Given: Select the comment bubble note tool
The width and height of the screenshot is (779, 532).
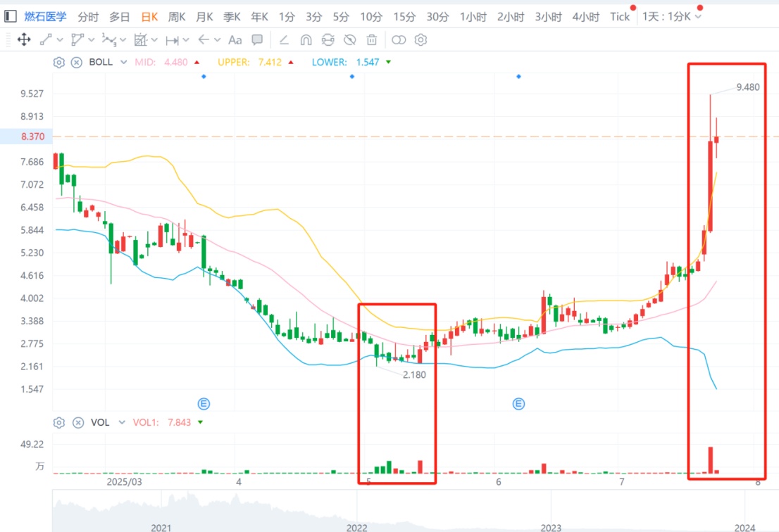Looking at the screenshot, I should tap(257, 39).
